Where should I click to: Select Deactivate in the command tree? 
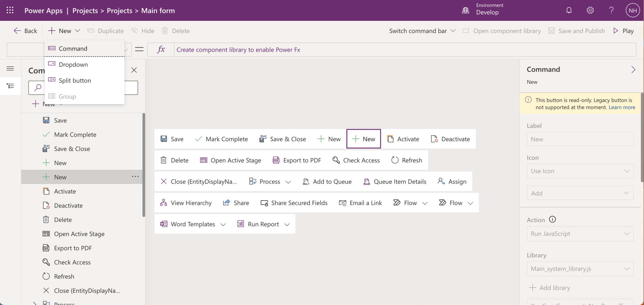[82, 205]
